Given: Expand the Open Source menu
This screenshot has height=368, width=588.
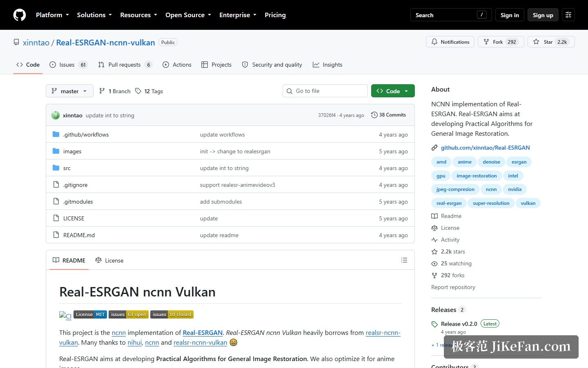Looking at the screenshot, I should (x=188, y=15).
